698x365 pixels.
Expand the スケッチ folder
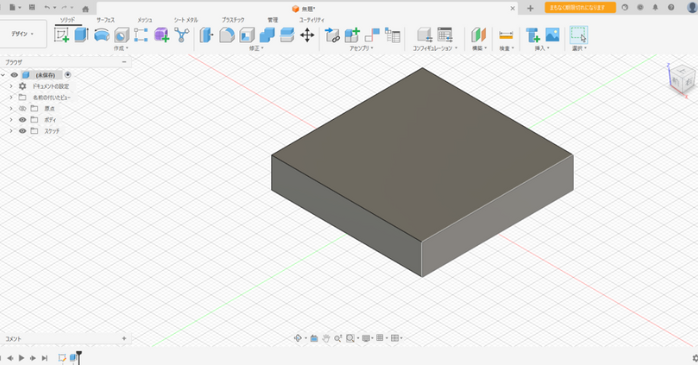[11, 131]
